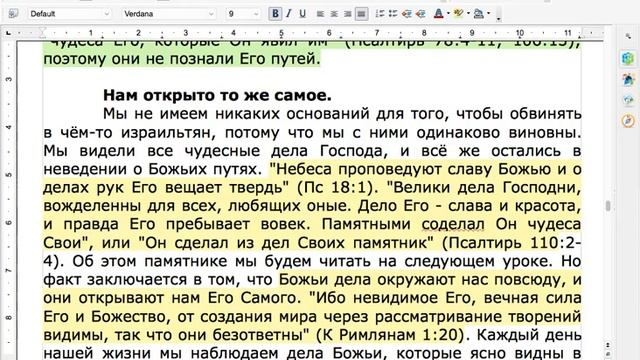
Task: Click the horizontal ruler at mark 5
Action: tap(281, 33)
